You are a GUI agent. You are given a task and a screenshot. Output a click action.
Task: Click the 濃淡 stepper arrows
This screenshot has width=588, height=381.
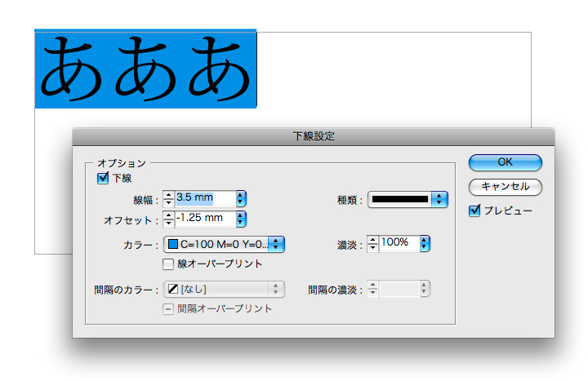click(372, 243)
